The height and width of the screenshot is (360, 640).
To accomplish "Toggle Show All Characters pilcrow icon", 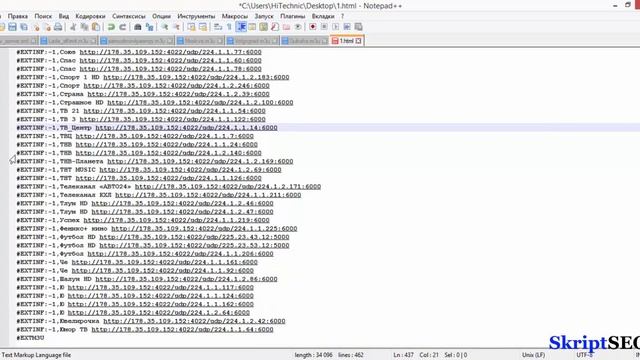I will (x=229, y=27).
